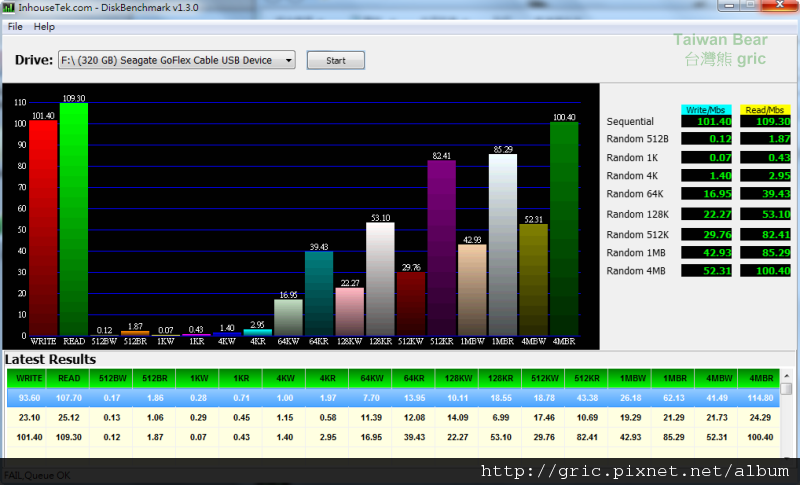The image size is (800, 485).
Task: Click the DiskBenchmark app icon in title bar
Action: (9, 8)
